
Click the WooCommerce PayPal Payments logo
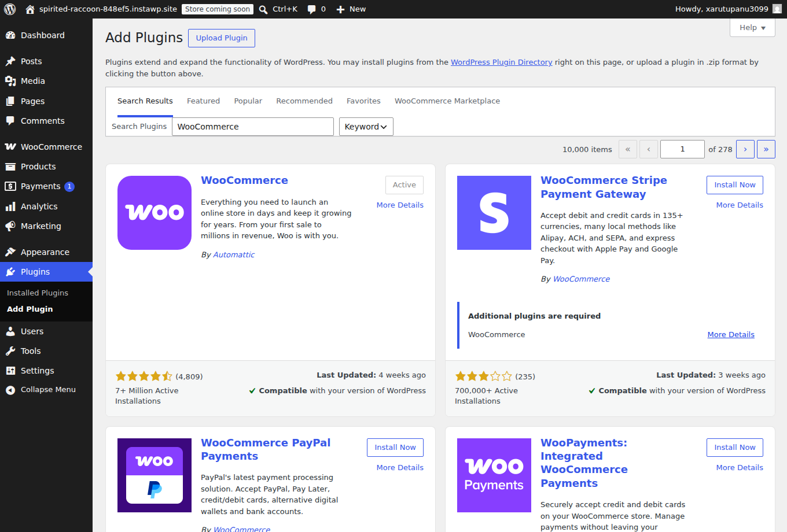155,475
